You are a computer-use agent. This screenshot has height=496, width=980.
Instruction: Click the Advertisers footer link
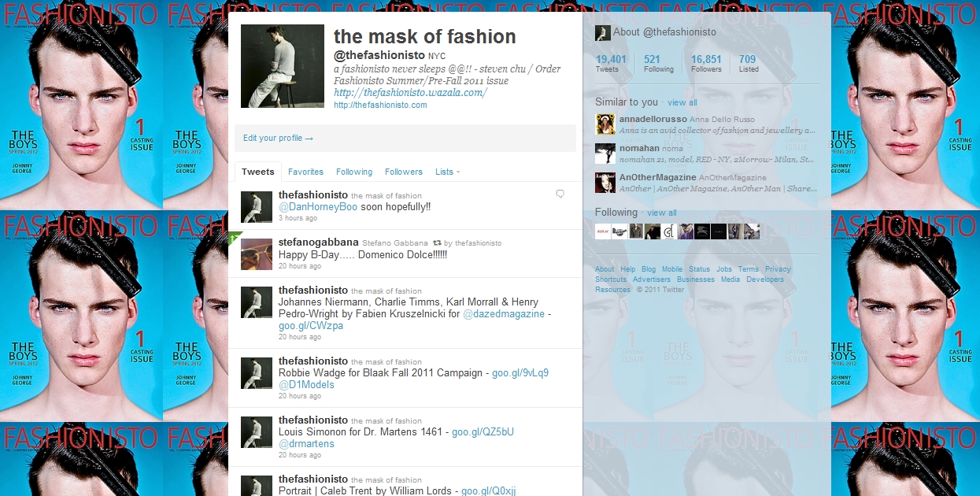pyautogui.click(x=652, y=279)
